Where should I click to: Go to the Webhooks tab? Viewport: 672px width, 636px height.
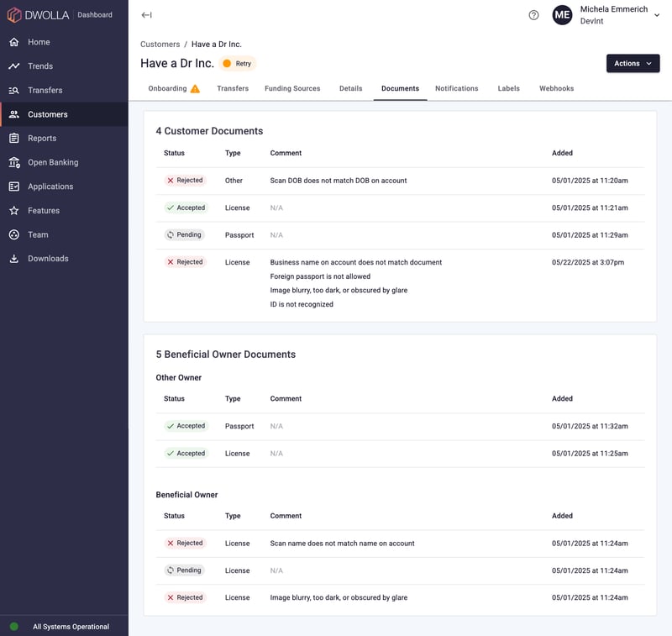pos(557,88)
